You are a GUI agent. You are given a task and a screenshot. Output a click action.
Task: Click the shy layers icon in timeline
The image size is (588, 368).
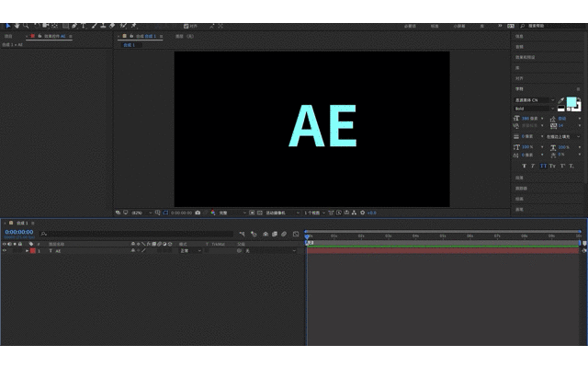pos(266,234)
